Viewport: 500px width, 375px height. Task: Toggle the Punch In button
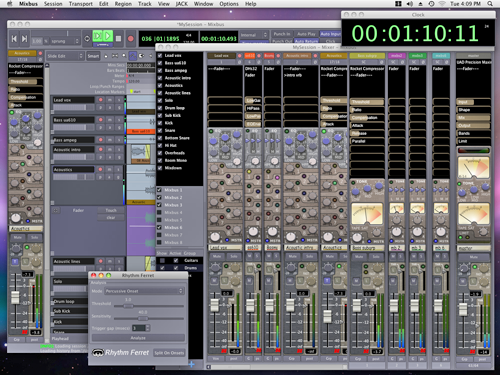tap(282, 34)
